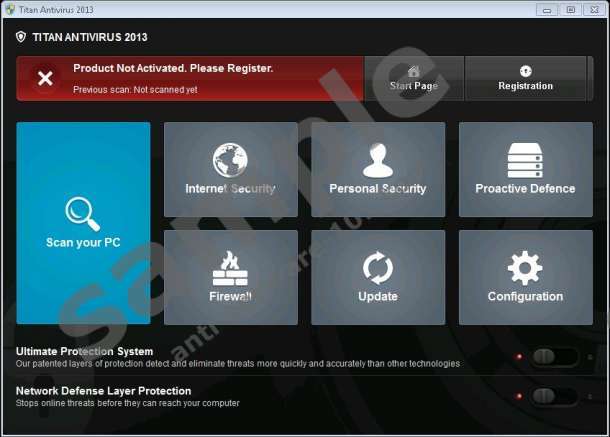The width and height of the screenshot is (610, 437).
Task: Open the Firewall brick wall icon
Action: click(230, 268)
